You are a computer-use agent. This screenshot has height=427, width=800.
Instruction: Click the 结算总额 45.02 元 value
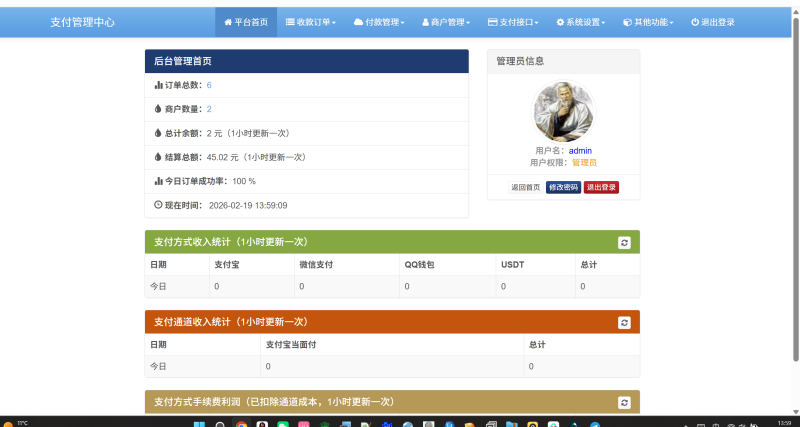tap(222, 157)
